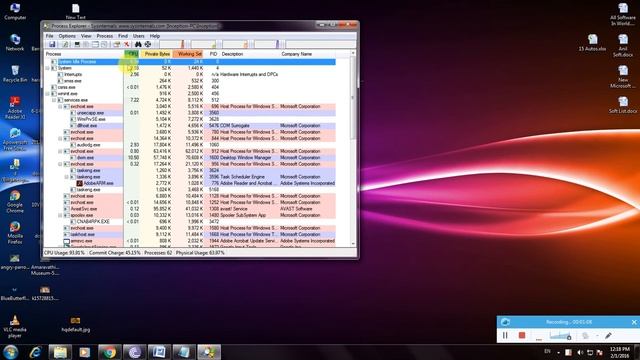Select the csrss.exe process row
Image resolution: width=640 pixels, height=360 pixels.
coord(190,87)
